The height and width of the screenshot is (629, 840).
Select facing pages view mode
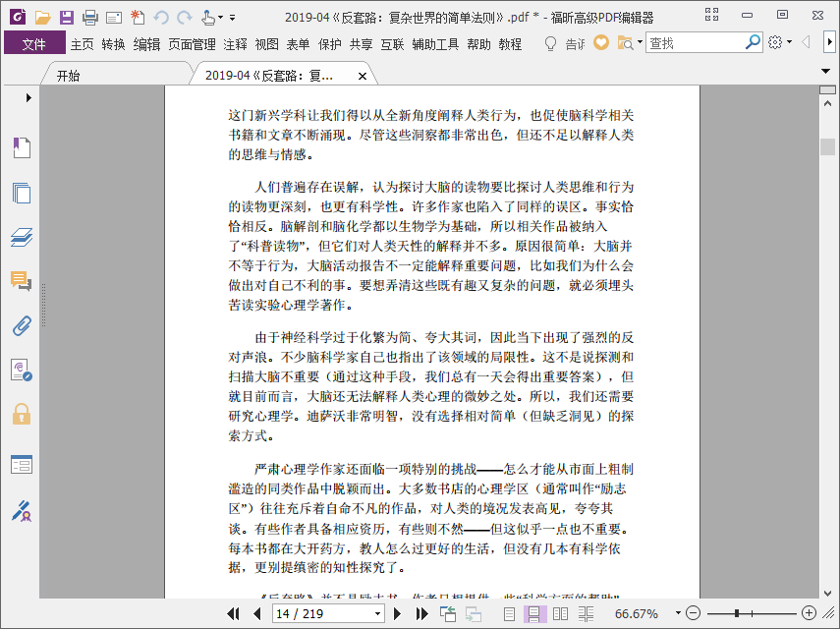560,614
